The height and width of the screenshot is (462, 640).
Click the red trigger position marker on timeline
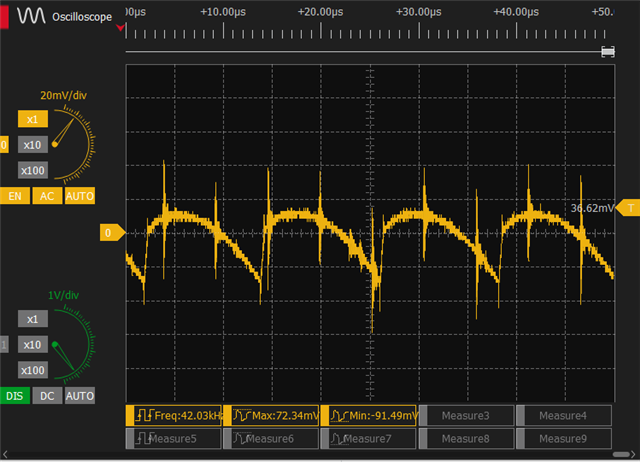click(x=120, y=28)
